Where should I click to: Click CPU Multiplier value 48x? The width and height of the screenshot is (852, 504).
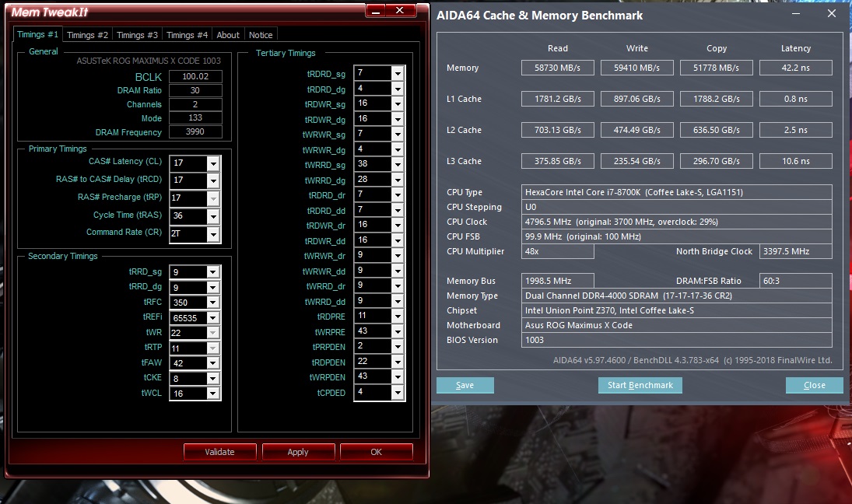[x=557, y=251]
